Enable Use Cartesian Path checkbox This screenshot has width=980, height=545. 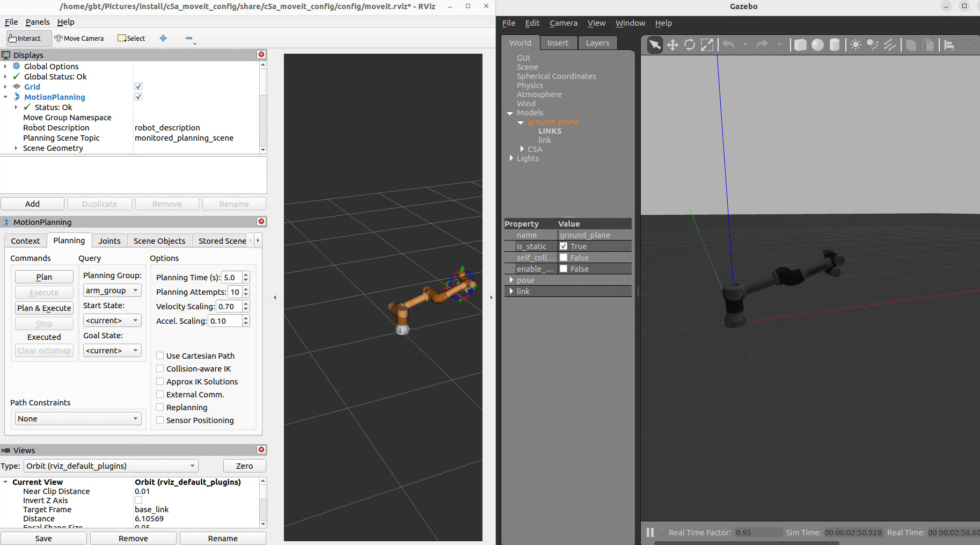(160, 355)
